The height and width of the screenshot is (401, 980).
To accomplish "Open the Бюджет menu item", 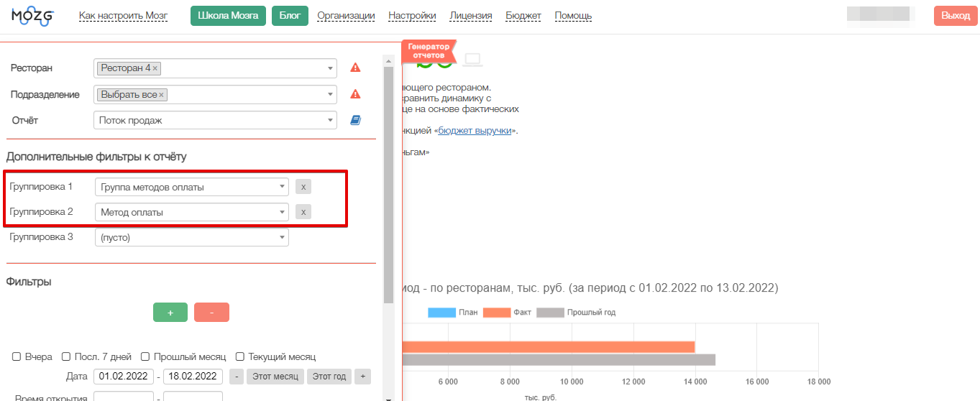I will click(x=523, y=16).
